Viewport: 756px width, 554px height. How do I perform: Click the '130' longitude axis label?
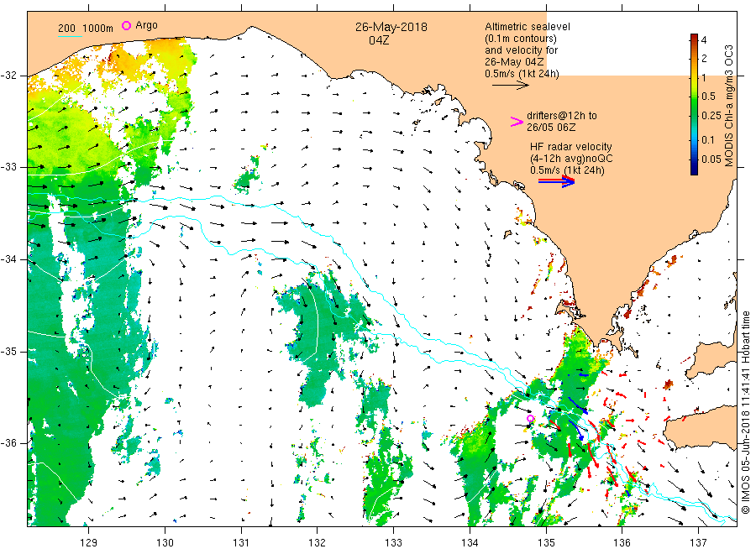tap(165, 543)
